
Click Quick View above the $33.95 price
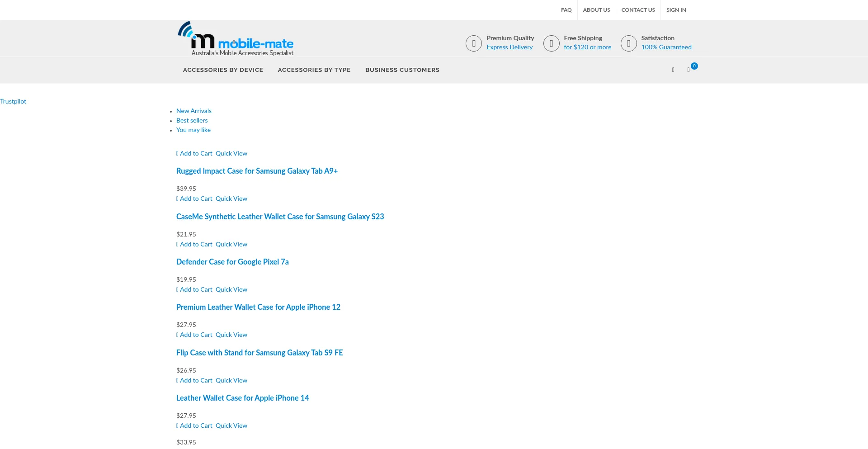pyautogui.click(x=231, y=425)
